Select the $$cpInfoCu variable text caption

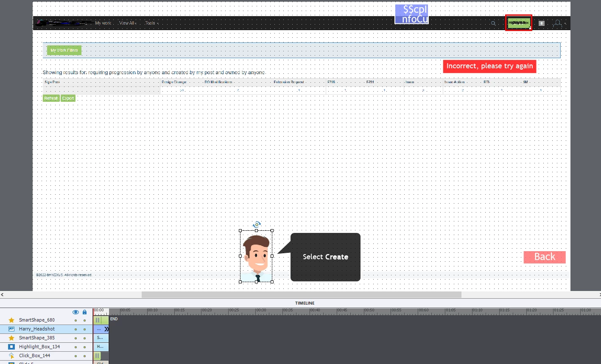(412, 14)
